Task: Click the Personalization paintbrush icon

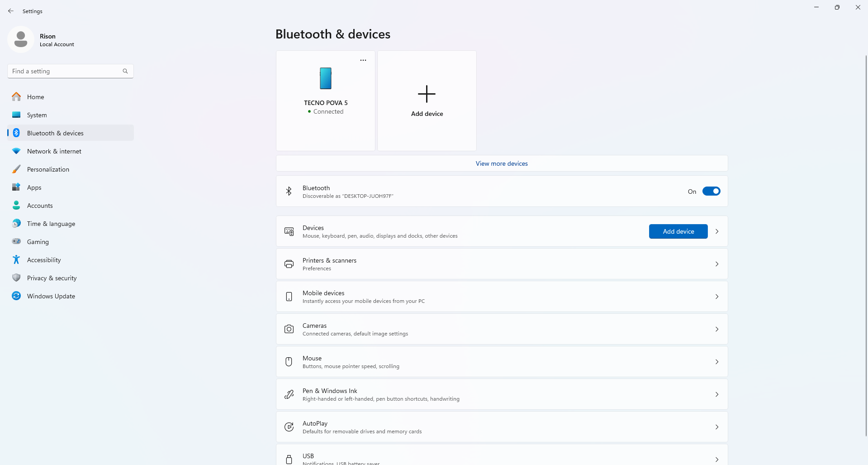Action: (16, 169)
